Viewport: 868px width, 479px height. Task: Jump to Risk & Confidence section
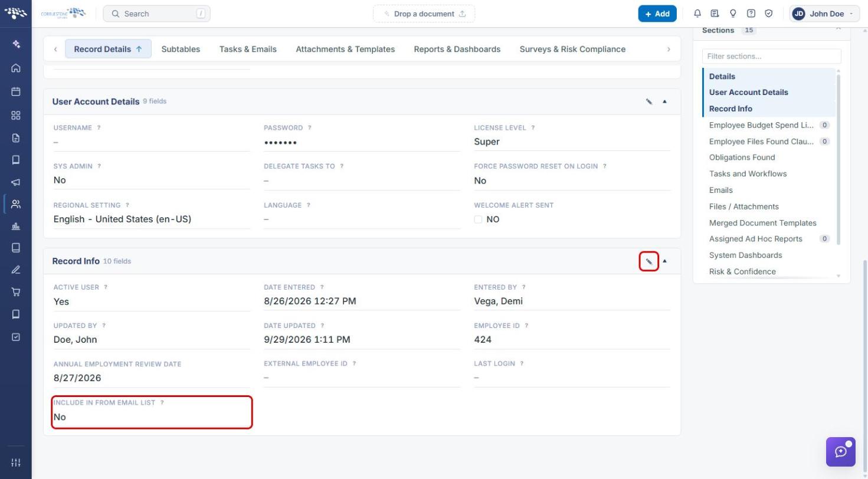[742, 272]
